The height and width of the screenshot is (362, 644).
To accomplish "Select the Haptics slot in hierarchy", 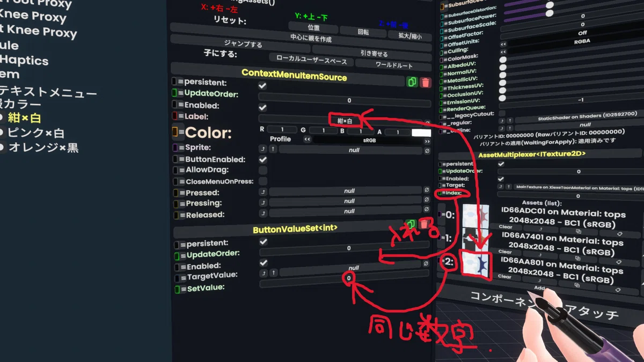I will pyautogui.click(x=24, y=61).
